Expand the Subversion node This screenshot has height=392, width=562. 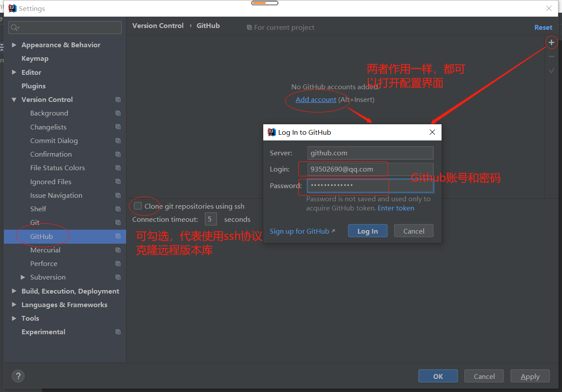coord(23,277)
